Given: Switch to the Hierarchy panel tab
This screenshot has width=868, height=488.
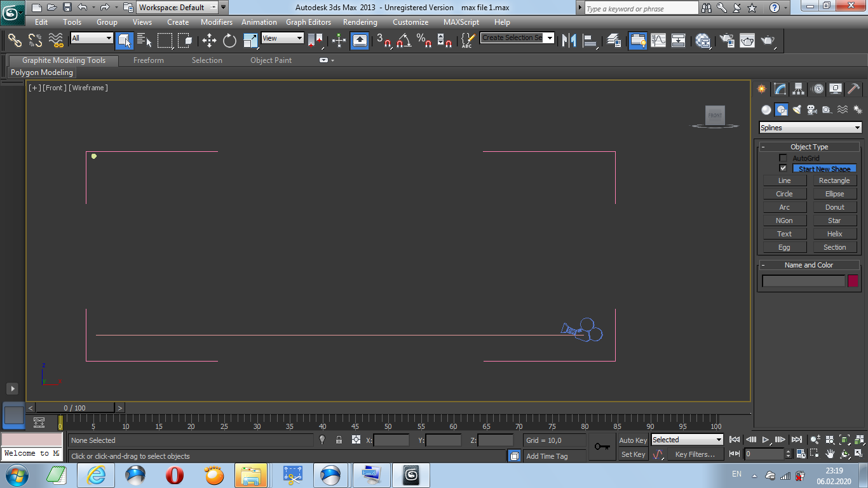Looking at the screenshot, I should click(x=799, y=89).
